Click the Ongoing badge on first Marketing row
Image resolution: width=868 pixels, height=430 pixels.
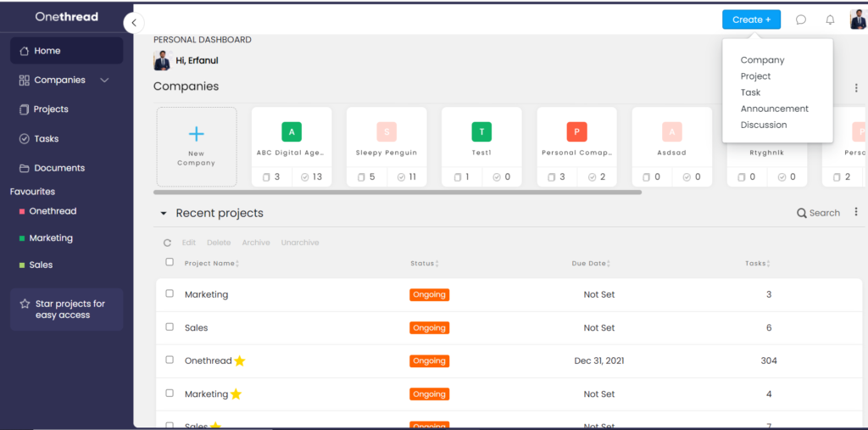pyautogui.click(x=430, y=294)
